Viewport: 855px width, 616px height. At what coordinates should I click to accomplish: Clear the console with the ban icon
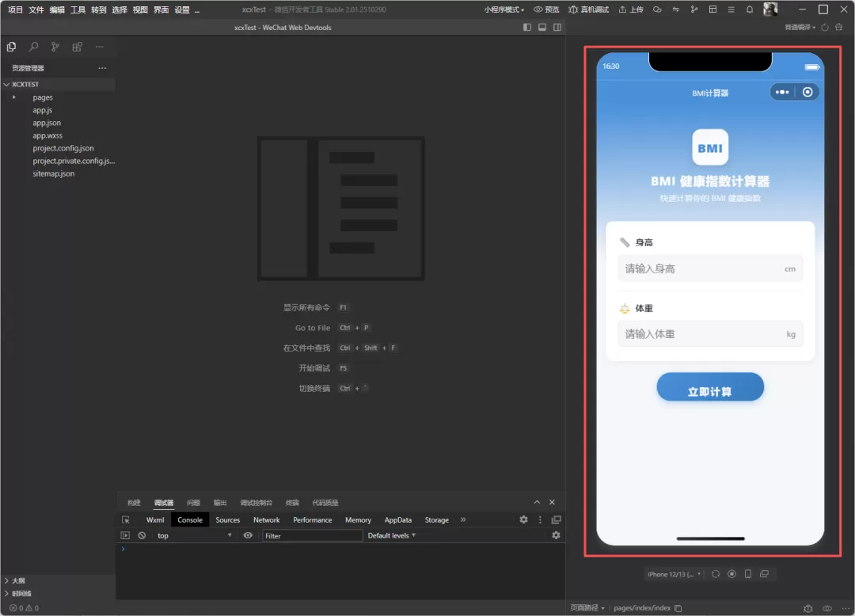pyautogui.click(x=142, y=535)
